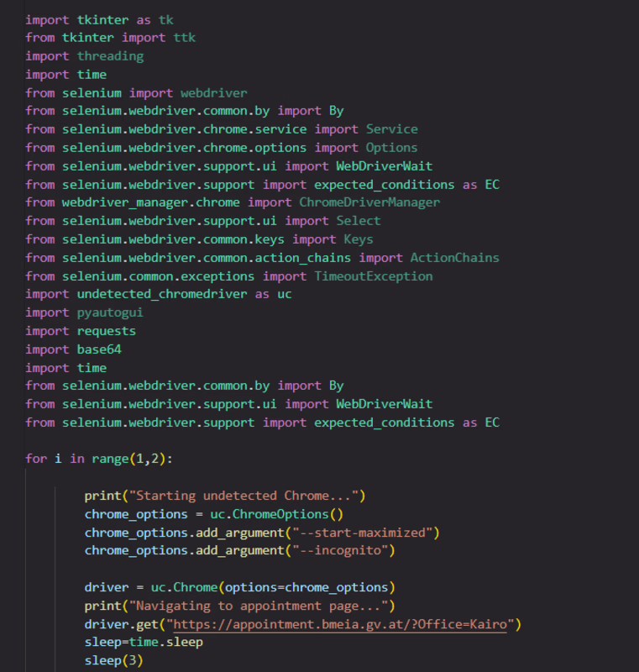Click the 'requests' import

(x=106, y=331)
